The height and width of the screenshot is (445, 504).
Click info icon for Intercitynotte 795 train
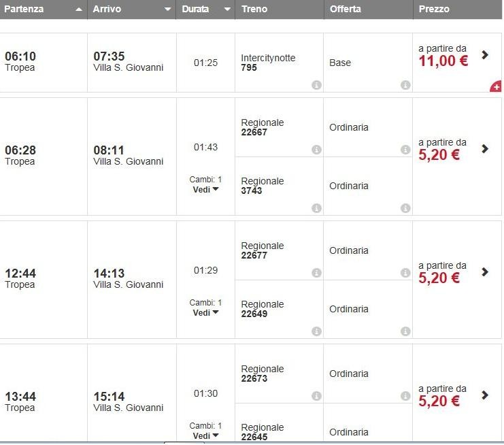(316, 85)
